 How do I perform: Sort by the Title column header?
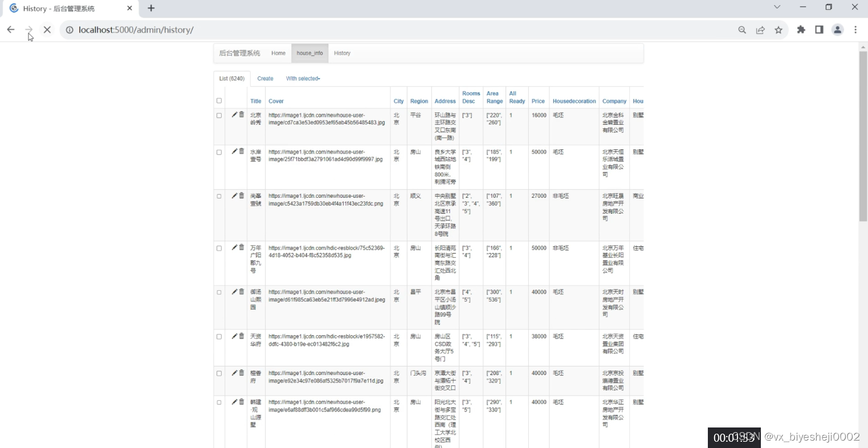[255, 101]
